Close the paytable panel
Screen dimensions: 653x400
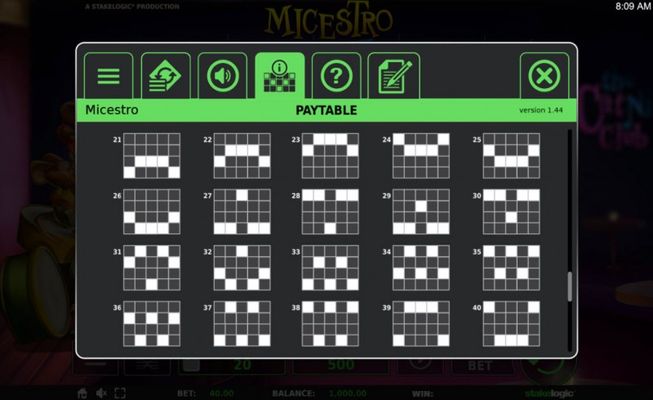544,76
